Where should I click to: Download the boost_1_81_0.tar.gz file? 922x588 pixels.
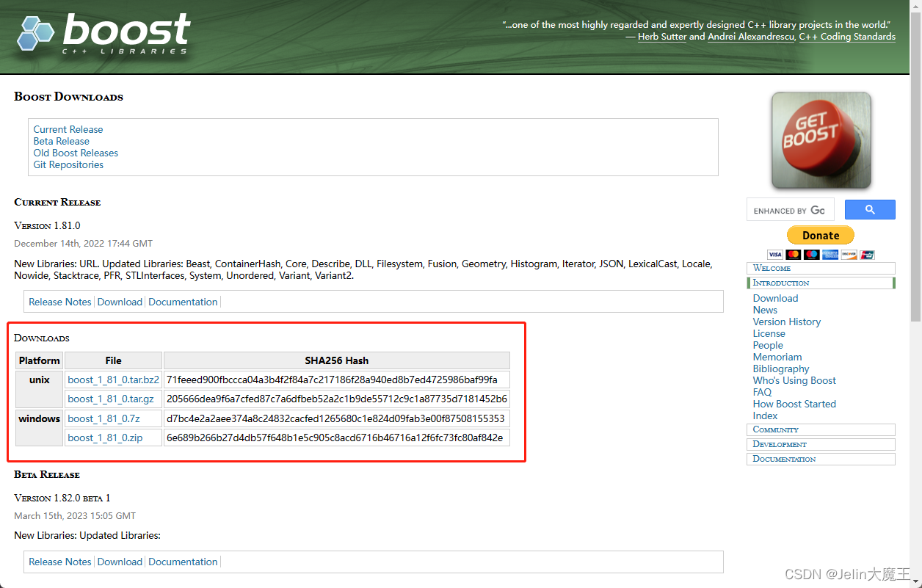[111, 399]
